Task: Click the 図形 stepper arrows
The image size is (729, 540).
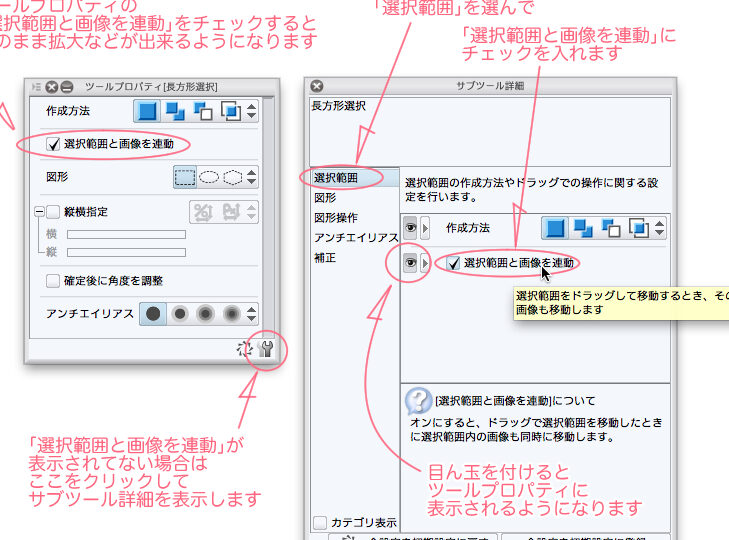Action: click(x=252, y=177)
